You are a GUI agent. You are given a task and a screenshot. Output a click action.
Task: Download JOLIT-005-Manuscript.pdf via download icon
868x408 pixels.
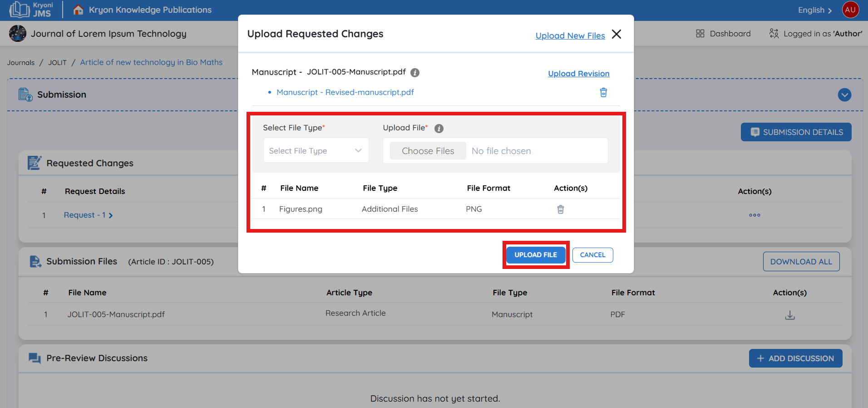coord(790,315)
